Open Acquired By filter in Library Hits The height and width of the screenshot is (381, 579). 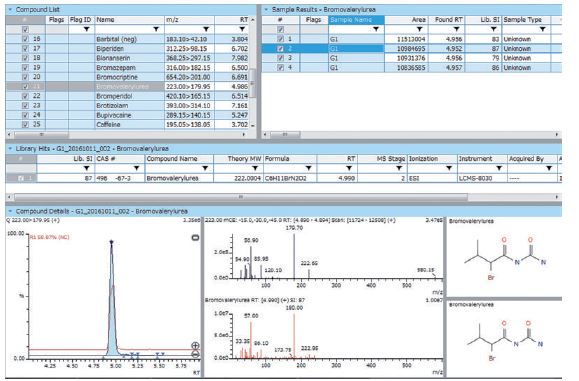click(x=549, y=168)
